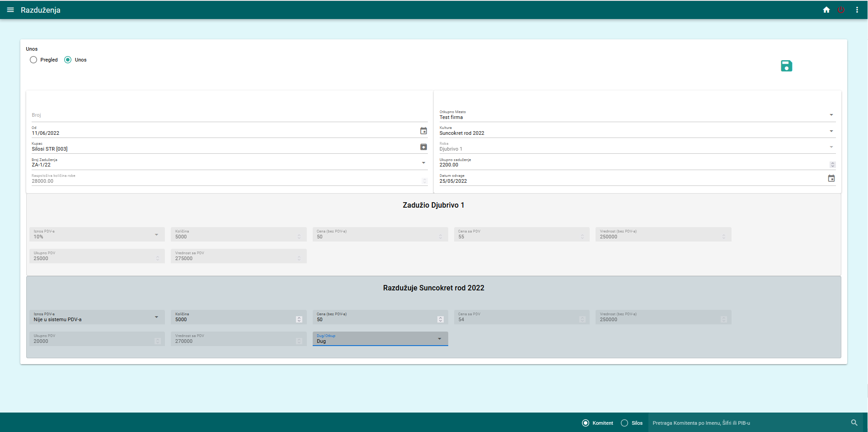Click the home icon in the top bar
Image resolution: width=868 pixels, height=432 pixels.
pyautogui.click(x=826, y=9)
